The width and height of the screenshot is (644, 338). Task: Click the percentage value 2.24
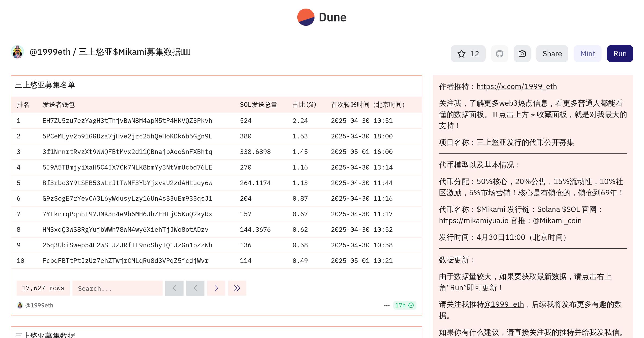click(x=300, y=121)
